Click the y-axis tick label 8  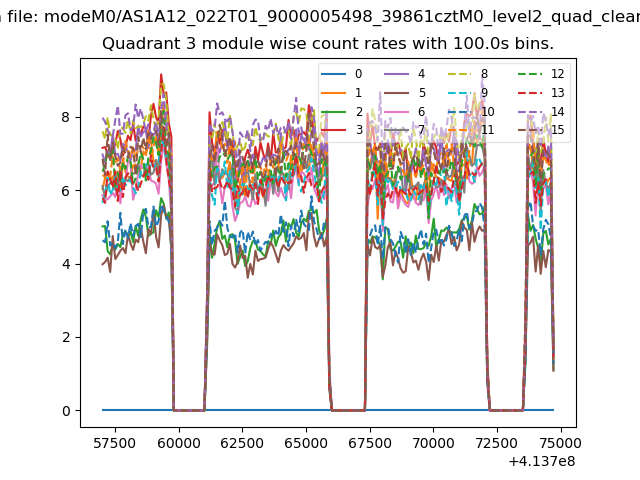(x=66, y=117)
